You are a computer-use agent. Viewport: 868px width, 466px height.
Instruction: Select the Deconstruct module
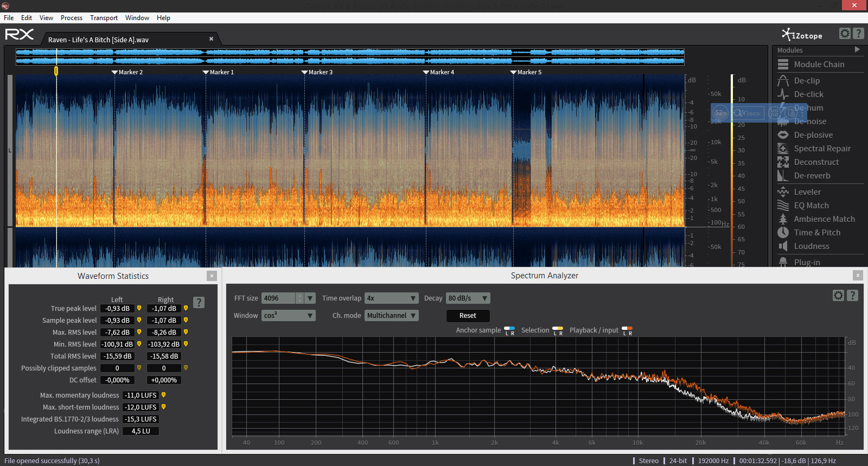(x=816, y=162)
